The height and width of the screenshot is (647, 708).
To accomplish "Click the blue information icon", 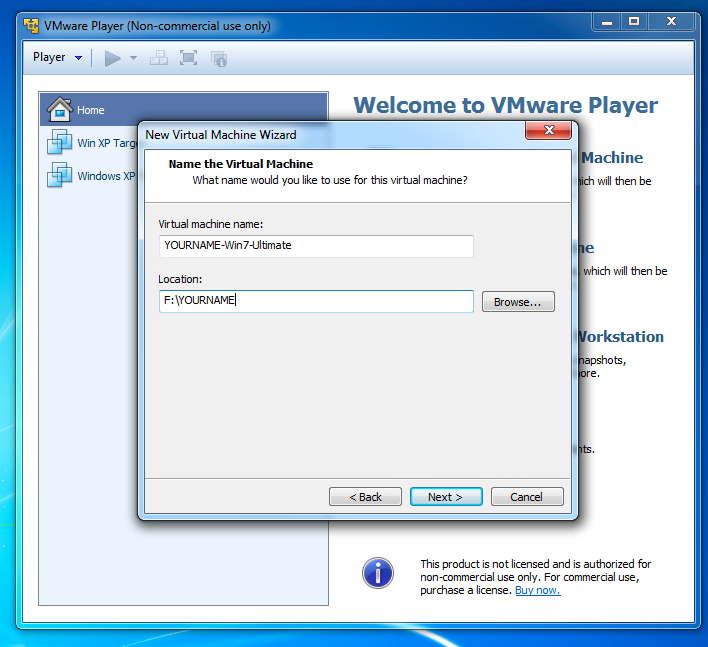I will click(x=377, y=573).
